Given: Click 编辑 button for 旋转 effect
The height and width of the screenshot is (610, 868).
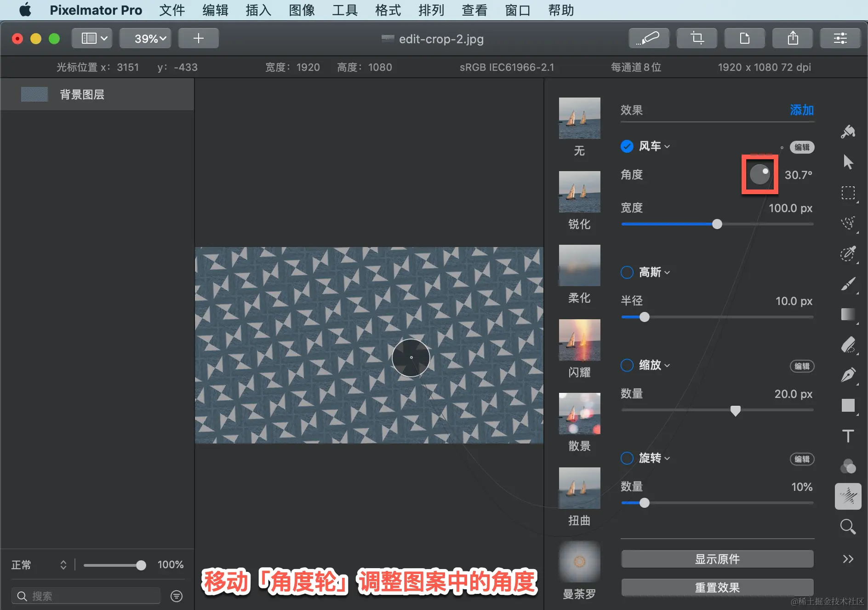Looking at the screenshot, I should (802, 459).
